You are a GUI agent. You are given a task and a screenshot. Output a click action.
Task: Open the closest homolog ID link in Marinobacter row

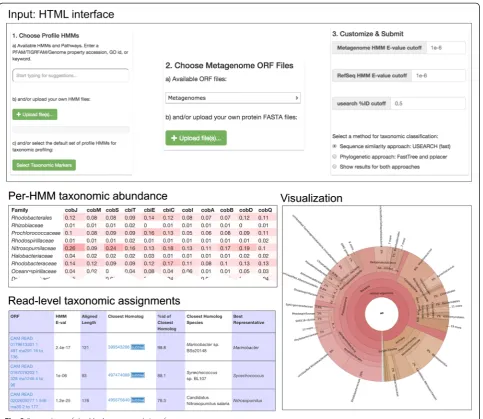(118, 347)
